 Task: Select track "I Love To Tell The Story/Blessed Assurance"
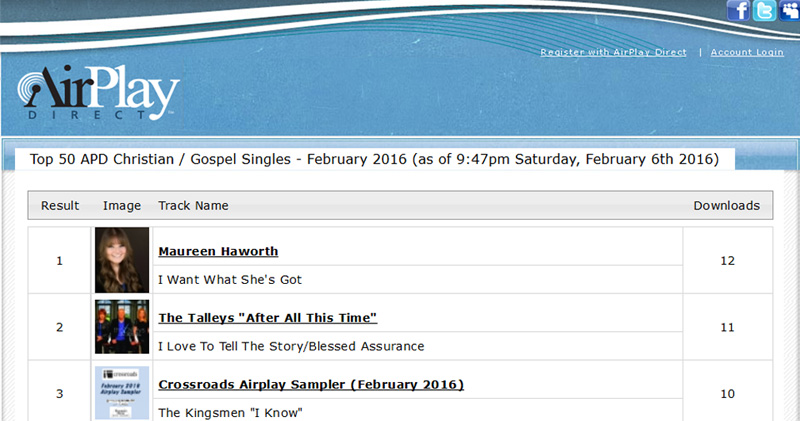[291, 346]
